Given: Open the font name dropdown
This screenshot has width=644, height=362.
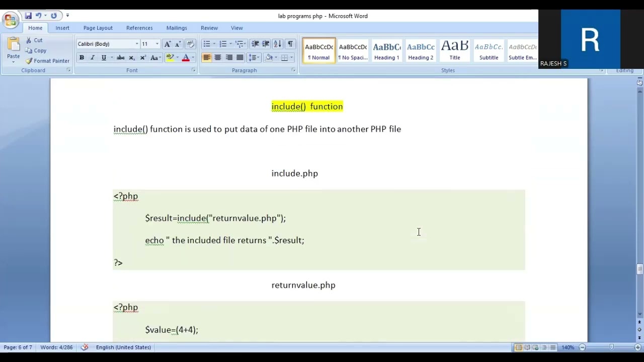Looking at the screenshot, I should pos(137,44).
